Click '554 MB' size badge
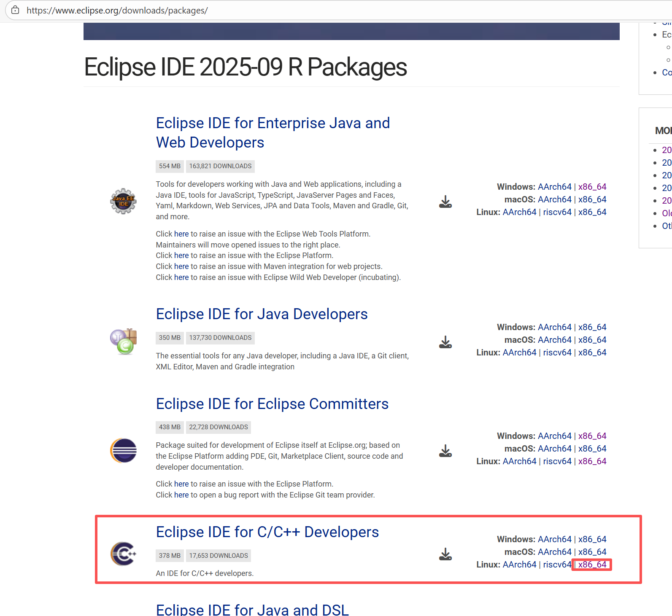 (170, 166)
